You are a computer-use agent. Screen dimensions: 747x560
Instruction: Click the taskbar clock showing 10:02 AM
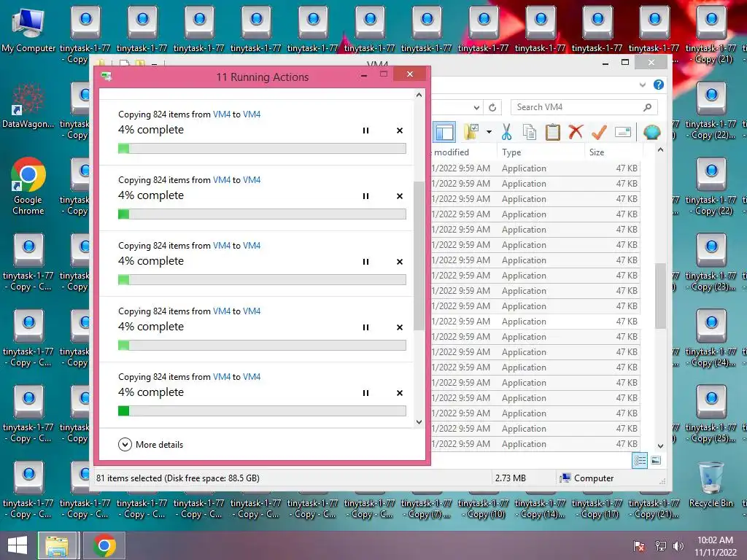coord(715,546)
